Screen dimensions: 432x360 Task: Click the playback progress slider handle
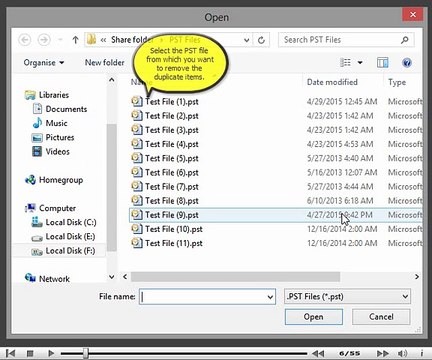tap(86, 353)
